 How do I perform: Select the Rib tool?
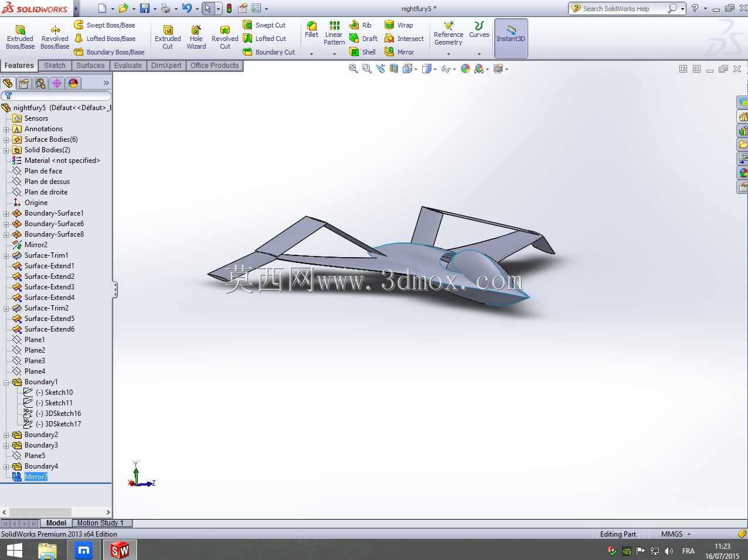[x=361, y=25]
